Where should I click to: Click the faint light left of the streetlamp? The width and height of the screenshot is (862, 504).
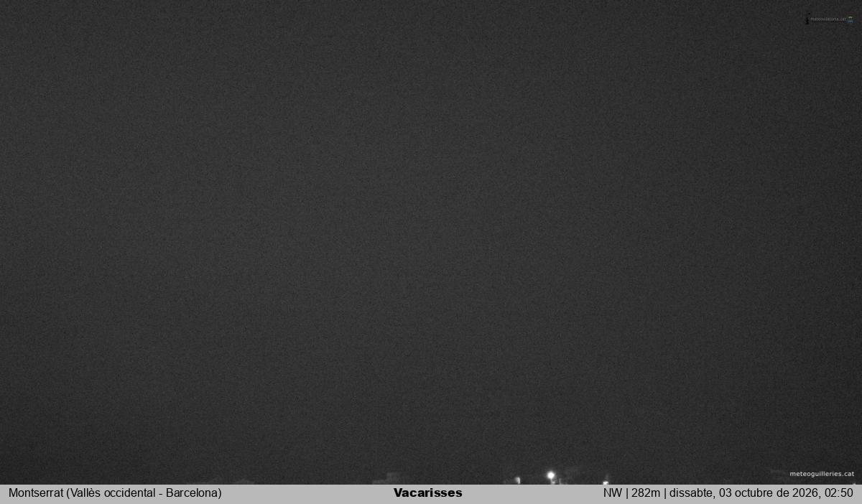tap(517, 480)
